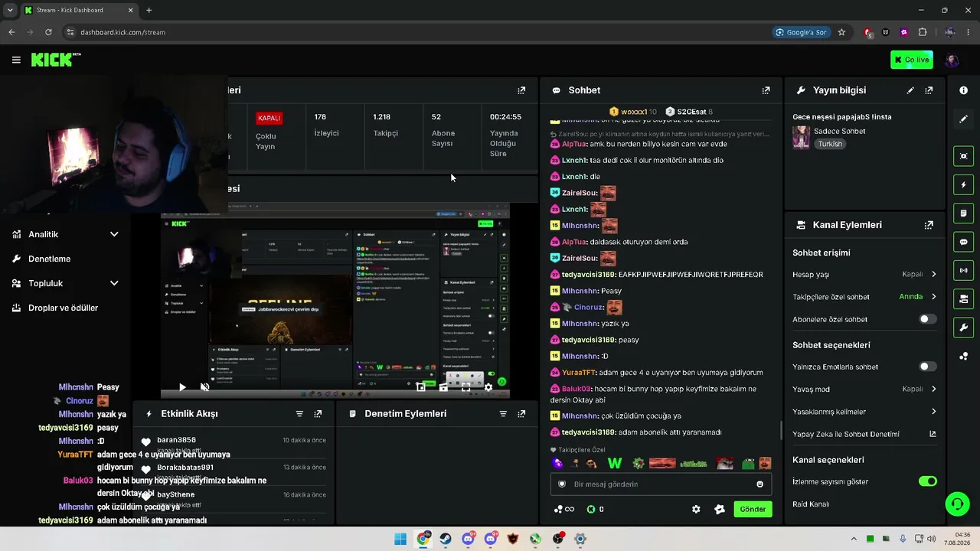980x551 pixels.
Task: Open the info icon in the right sidebar
Action: tap(963, 90)
